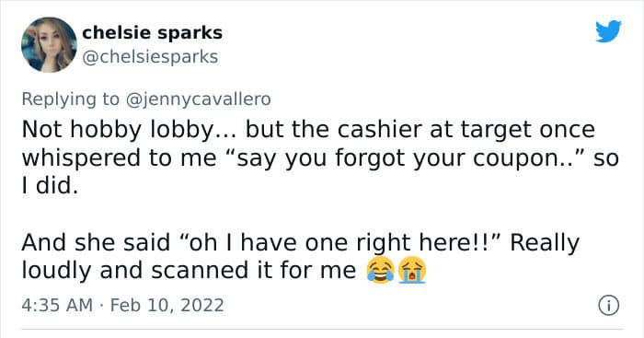
Task: Click the phrase scanned it for me
Action: [253, 271]
